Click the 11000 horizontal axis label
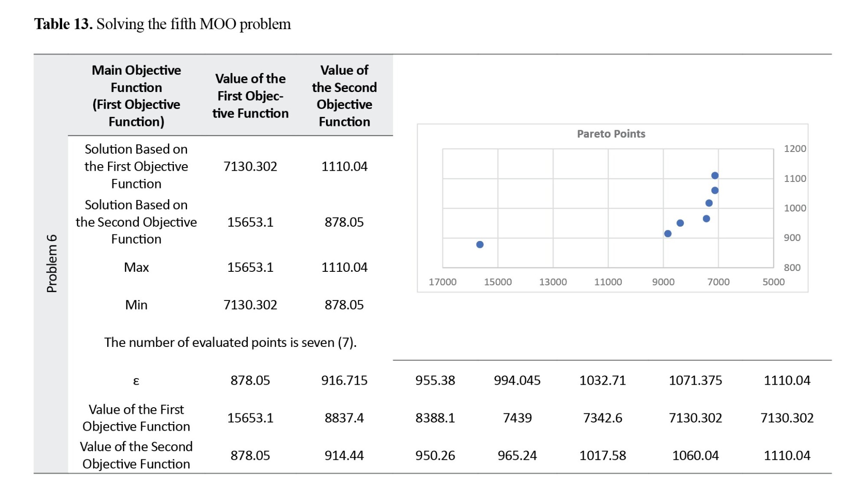This screenshot has width=868, height=498. coord(608,282)
